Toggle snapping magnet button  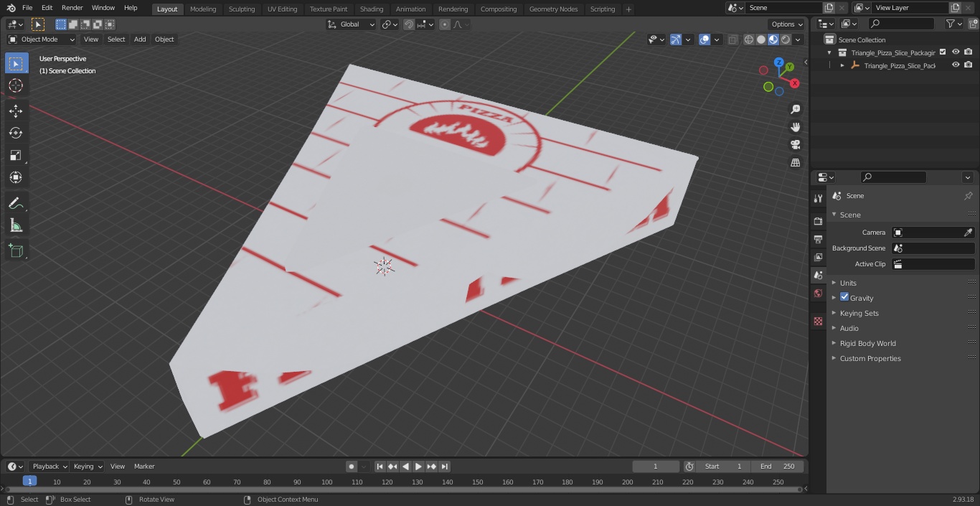coord(409,24)
